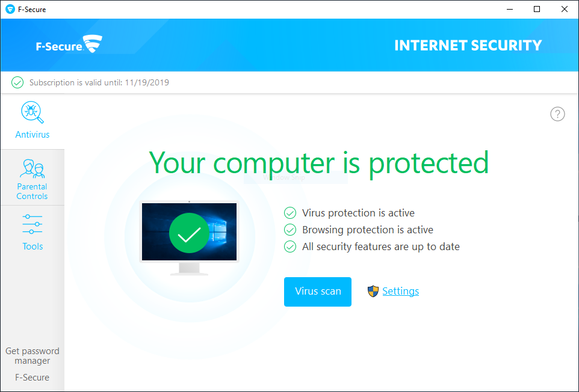The height and width of the screenshot is (392, 579).
Task: Click the F-Secure link in sidebar bottom
Action: point(33,378)
